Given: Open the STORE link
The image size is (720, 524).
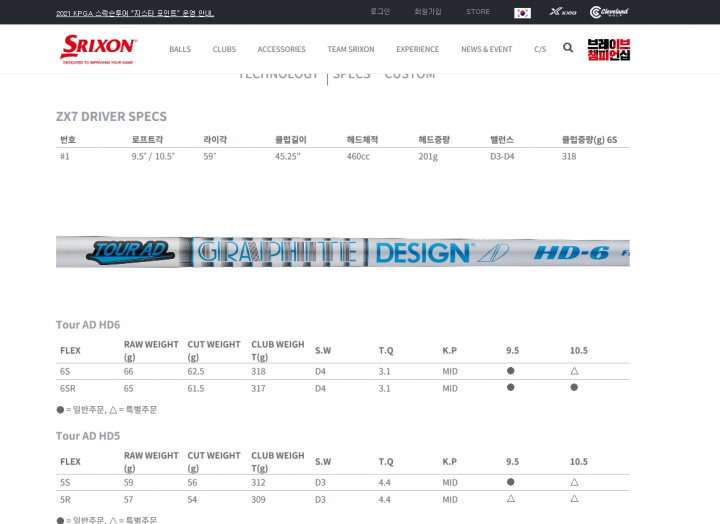Looking at the screenshot, I should (x=478, y=11).
